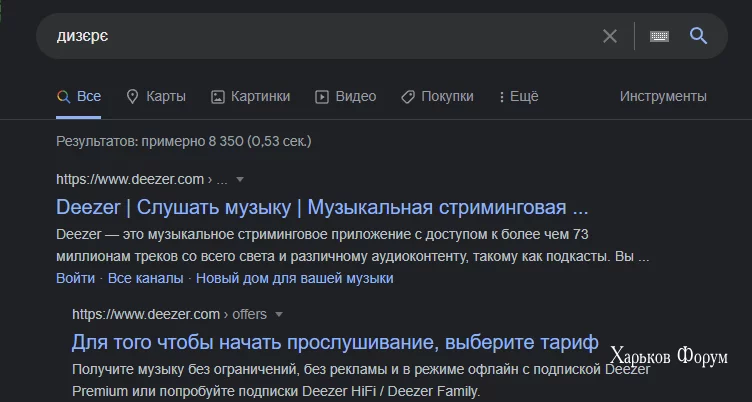Open the Войти sitelink
The height and width of the screenshot is (402, 752).
pyautogui.click(x=75, y=278)
